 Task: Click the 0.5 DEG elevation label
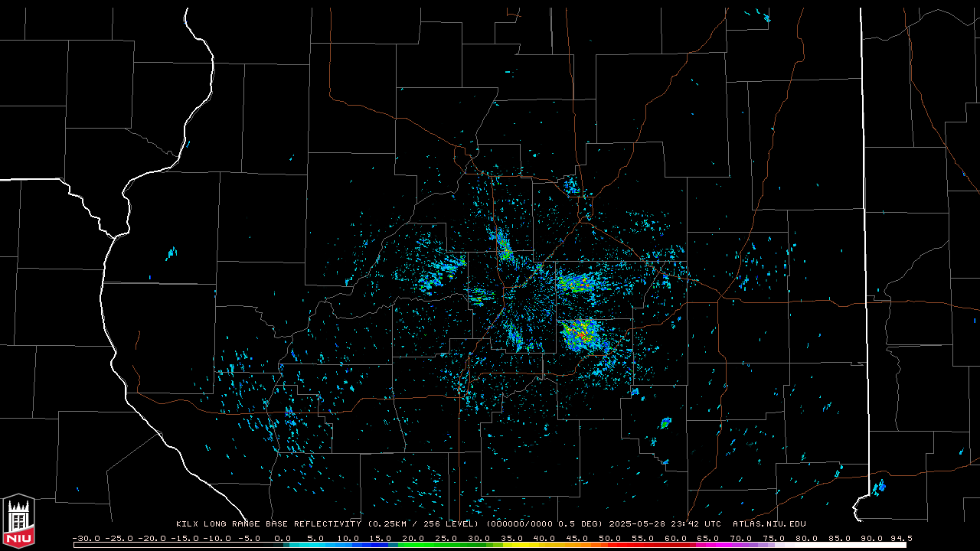[580, 524]
